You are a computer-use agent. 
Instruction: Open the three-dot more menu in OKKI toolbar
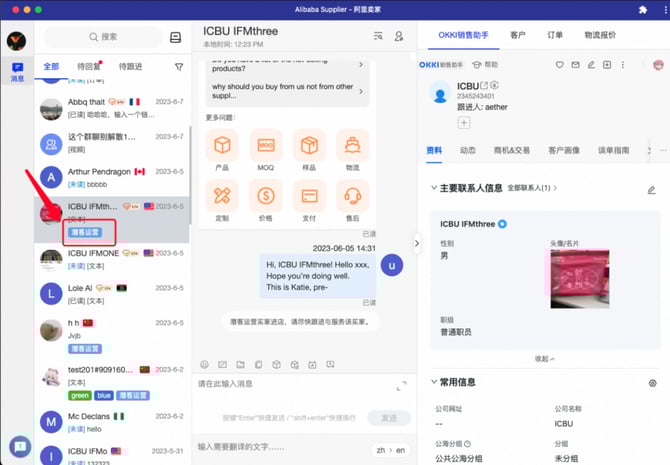(623, 65)
